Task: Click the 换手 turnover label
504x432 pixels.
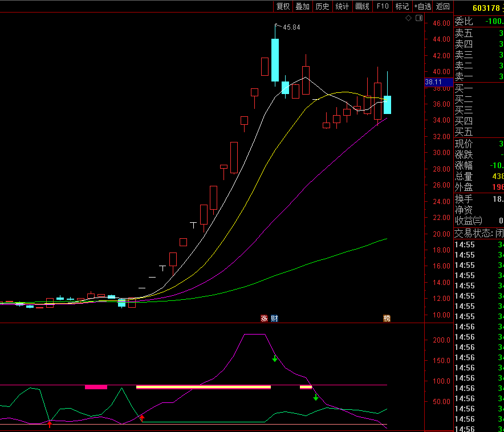Action: click(x=464, y=199)
